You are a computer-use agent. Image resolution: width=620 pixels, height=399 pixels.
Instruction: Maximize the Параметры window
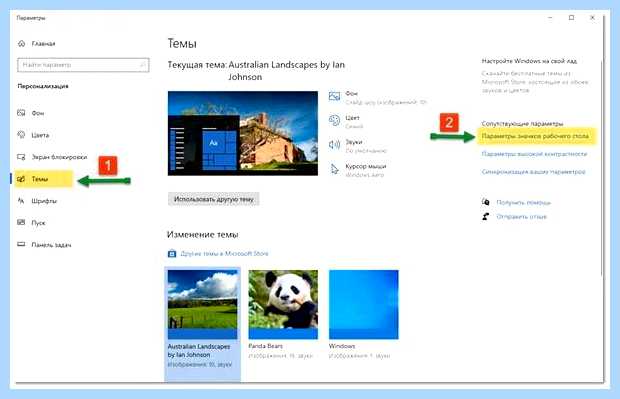click(571, 18)
